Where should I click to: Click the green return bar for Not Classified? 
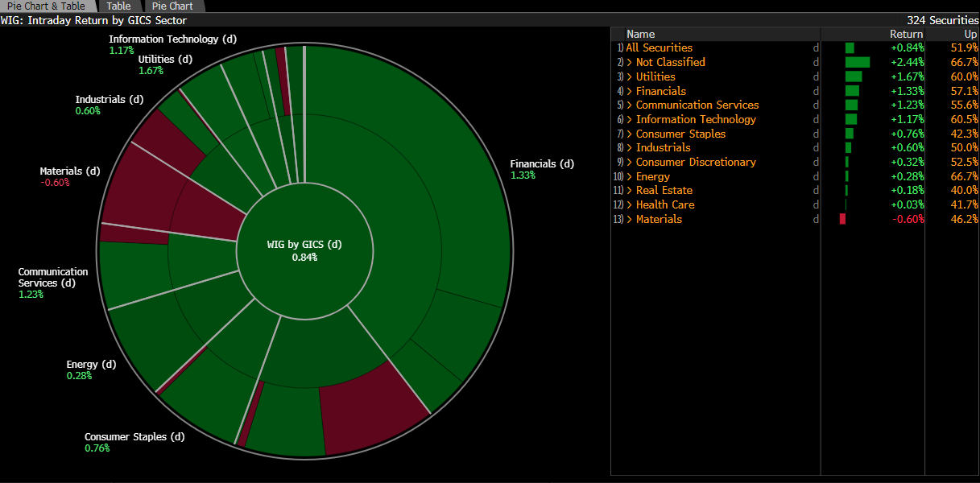click(857, 62)
